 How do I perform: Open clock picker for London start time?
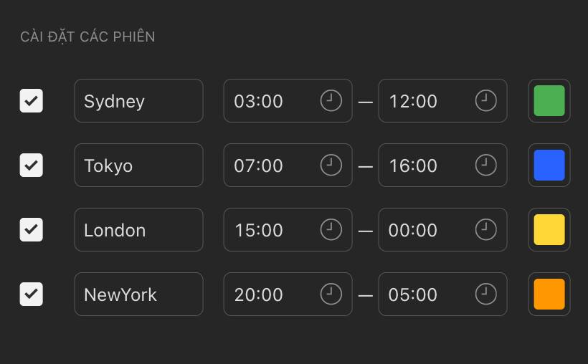click(331, 229)
